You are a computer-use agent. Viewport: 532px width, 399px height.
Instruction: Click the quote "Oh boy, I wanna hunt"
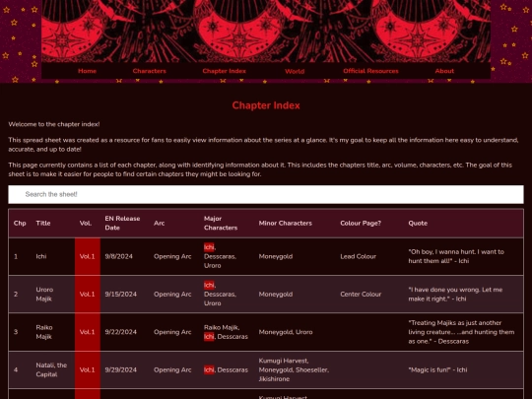pyautogui.click(x=456, y=256)
